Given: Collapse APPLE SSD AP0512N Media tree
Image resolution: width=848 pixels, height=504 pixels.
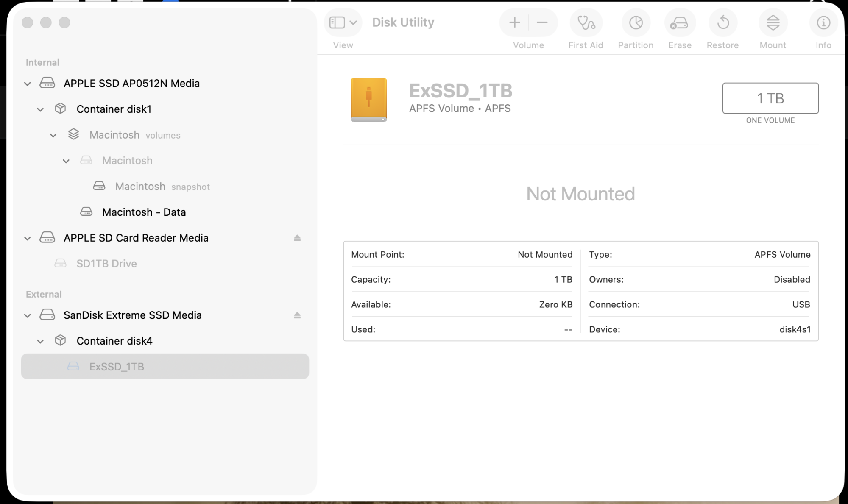Looking at the screenshot, I should [x=28, y=84].
